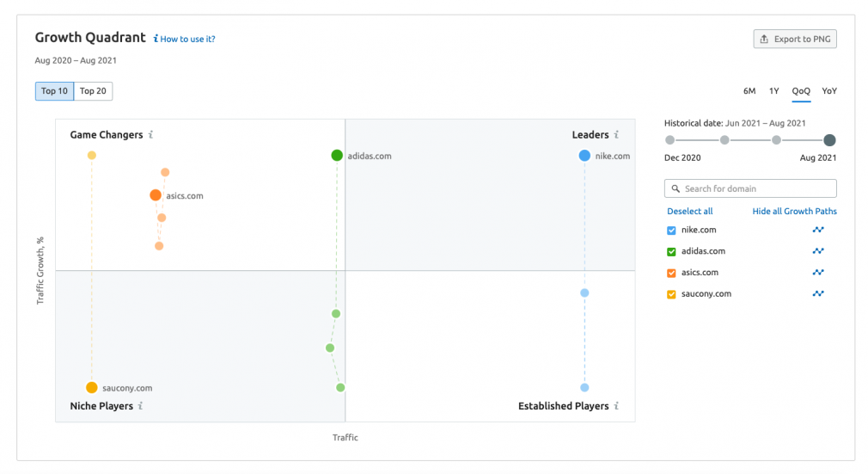Click the export icon in Export button
The height and width of the screenshot is (474, 868).
764,39
